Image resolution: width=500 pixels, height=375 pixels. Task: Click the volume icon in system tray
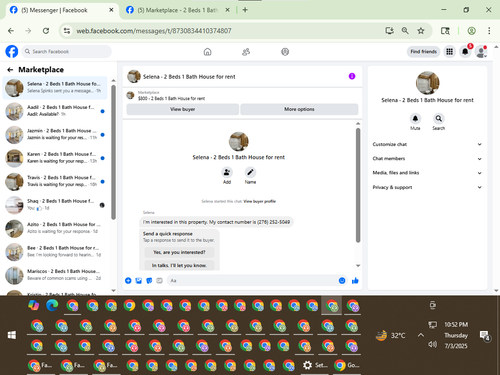click(432, 344)
